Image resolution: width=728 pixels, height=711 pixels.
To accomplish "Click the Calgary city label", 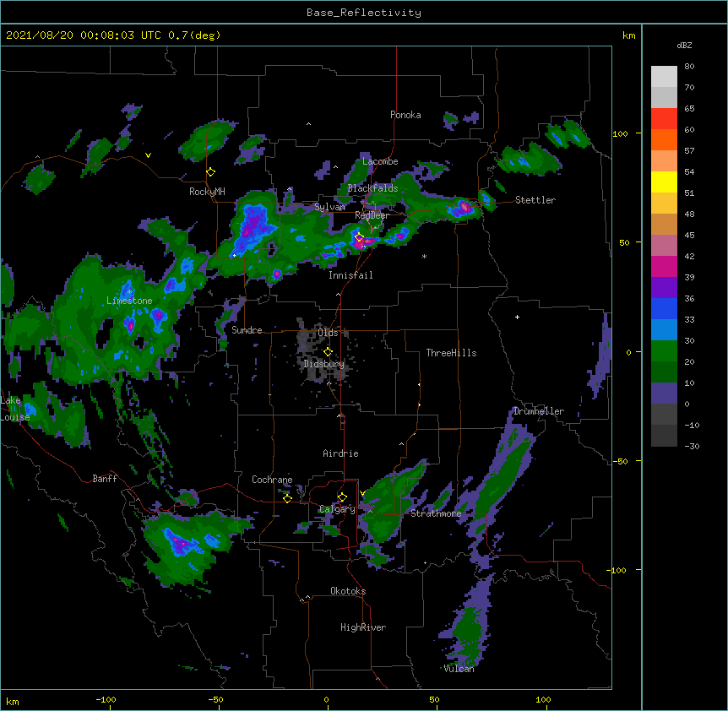I will (x=337, y=509).
